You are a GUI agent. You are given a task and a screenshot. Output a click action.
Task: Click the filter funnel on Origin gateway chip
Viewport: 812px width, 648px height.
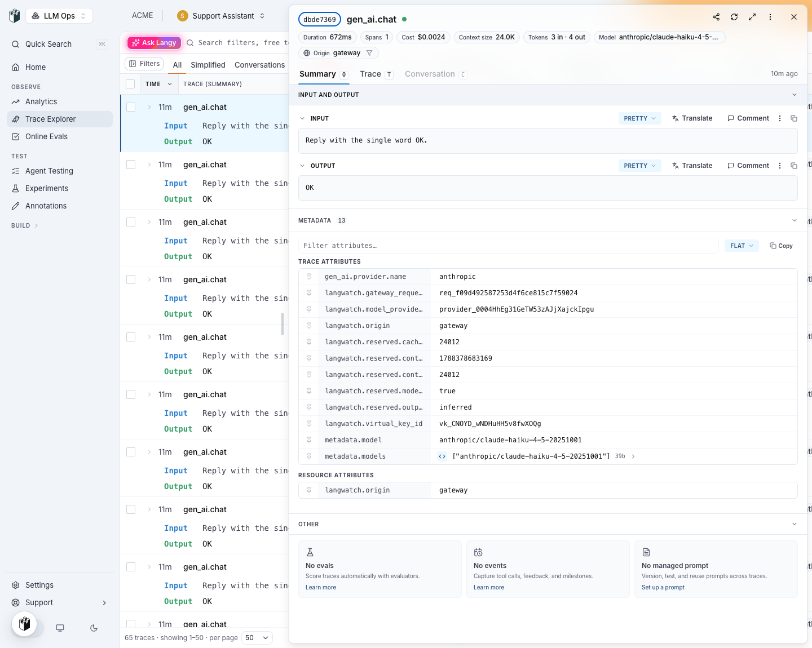369,53
